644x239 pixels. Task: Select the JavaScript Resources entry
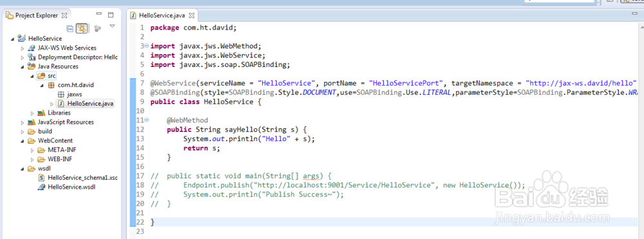point(66,122)
